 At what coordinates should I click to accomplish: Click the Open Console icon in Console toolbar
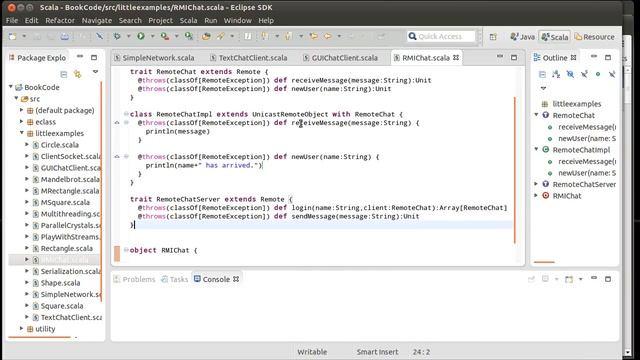tap(569, 279)
